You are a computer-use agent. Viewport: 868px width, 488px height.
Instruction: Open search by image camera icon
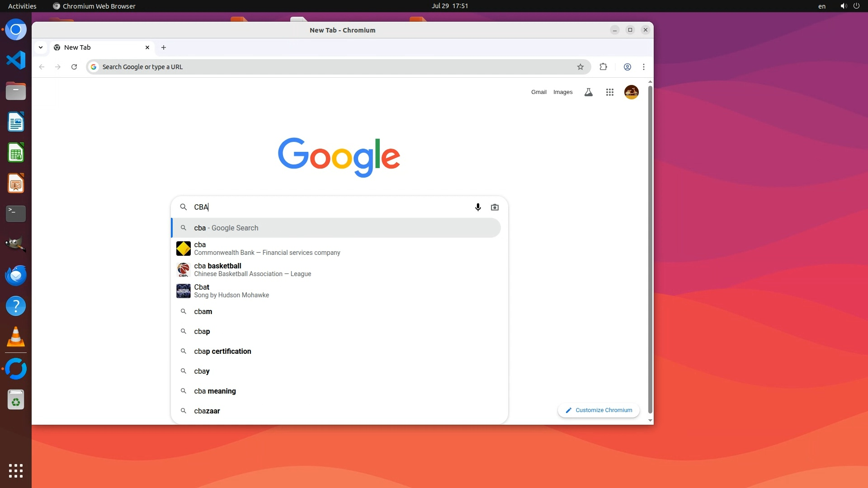pyautogui.click(x=495, y=207)
